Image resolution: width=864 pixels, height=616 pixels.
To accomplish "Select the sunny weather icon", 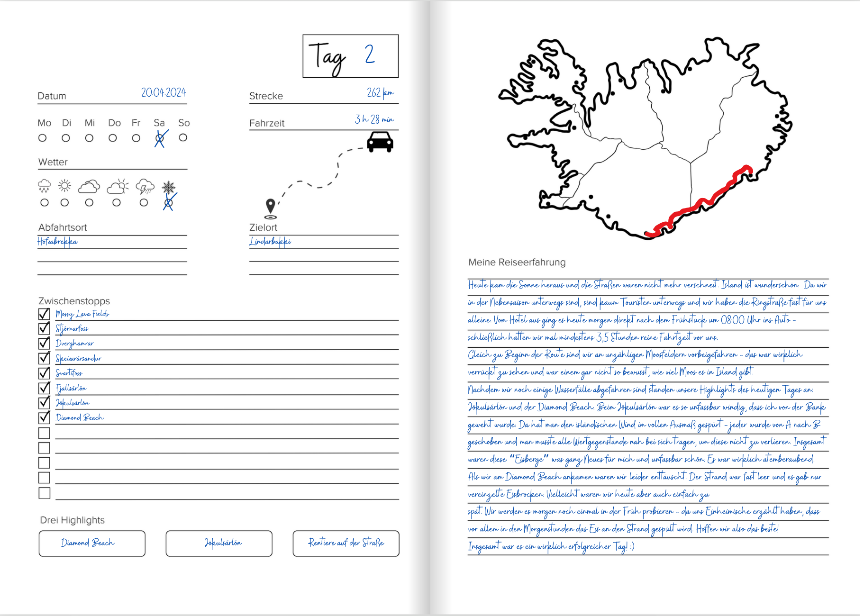I will [65, 186].
